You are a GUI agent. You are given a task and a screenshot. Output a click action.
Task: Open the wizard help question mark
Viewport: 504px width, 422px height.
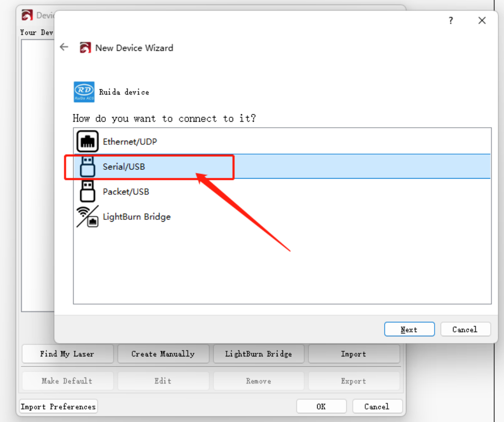coord(450,20)
